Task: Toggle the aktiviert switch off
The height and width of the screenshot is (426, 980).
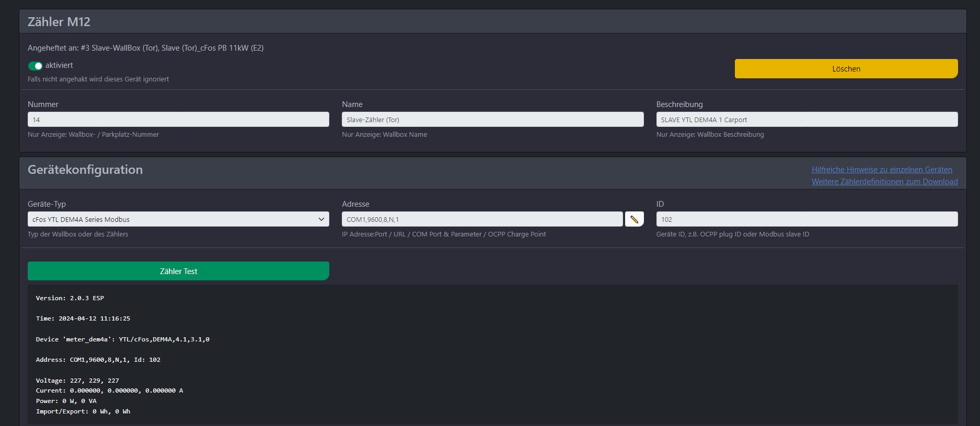Action: [x=35, y=66]
